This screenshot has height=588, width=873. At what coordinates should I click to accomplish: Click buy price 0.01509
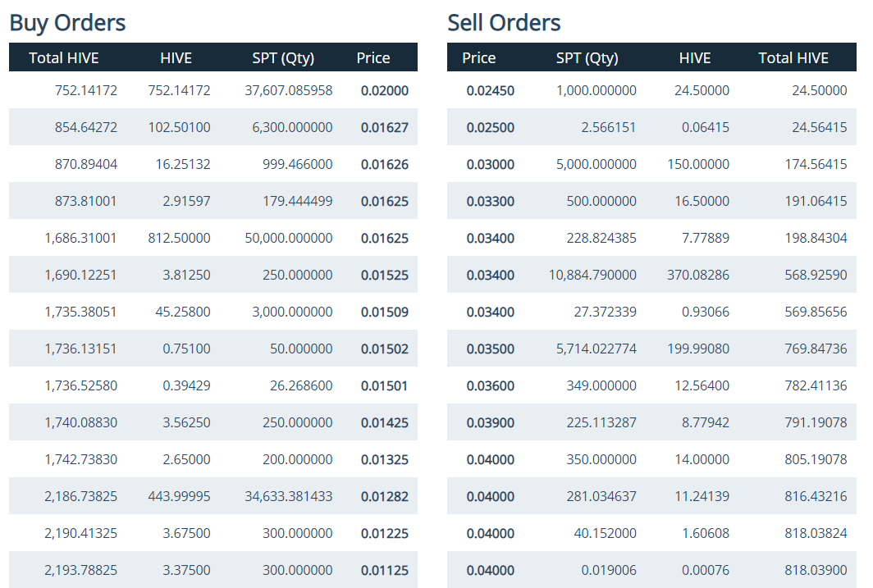[385, 312]
